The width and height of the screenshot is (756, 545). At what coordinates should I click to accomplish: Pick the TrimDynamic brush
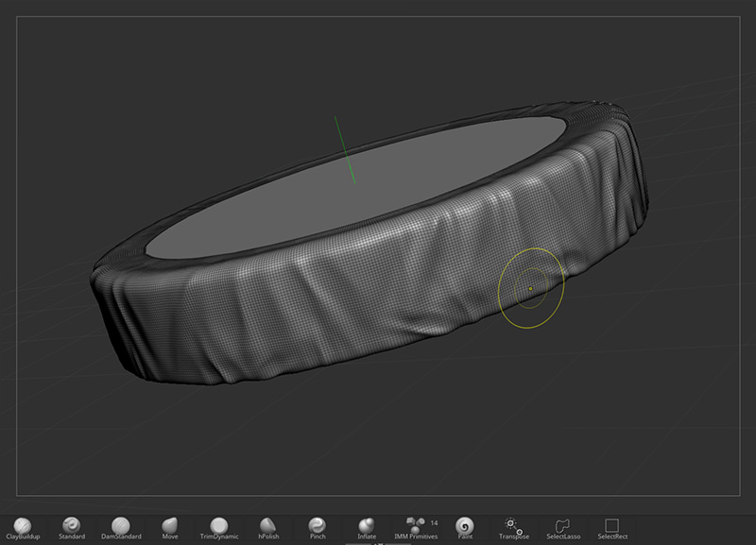[x=219, y=525]
